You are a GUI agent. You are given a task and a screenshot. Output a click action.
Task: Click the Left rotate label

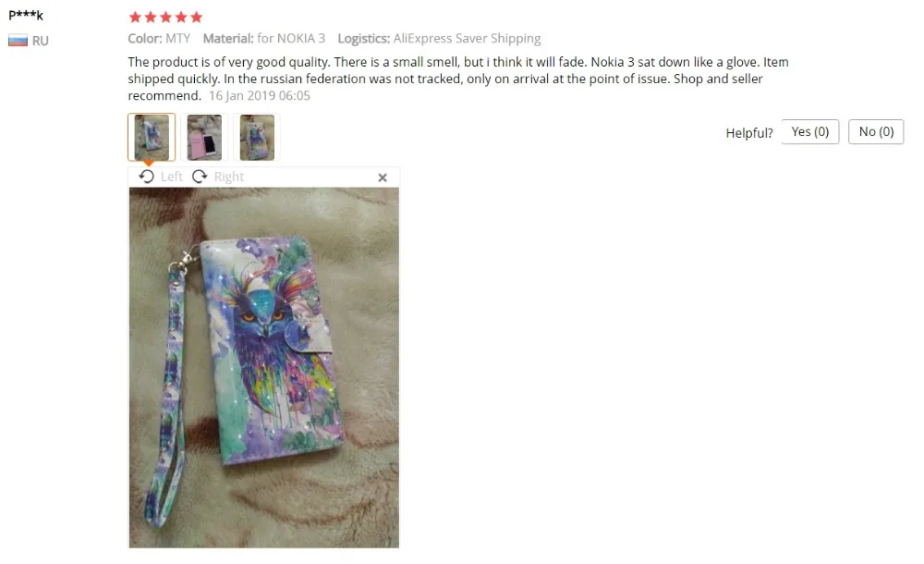click(172, 177)
